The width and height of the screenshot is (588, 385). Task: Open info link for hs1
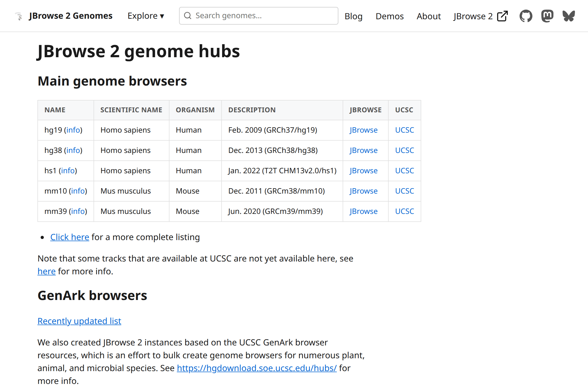[x=68, y=171]
